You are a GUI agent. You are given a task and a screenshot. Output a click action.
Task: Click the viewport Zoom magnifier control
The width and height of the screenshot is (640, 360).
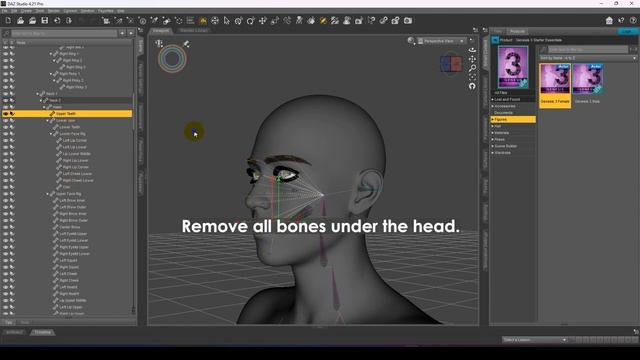pos(472,68)
